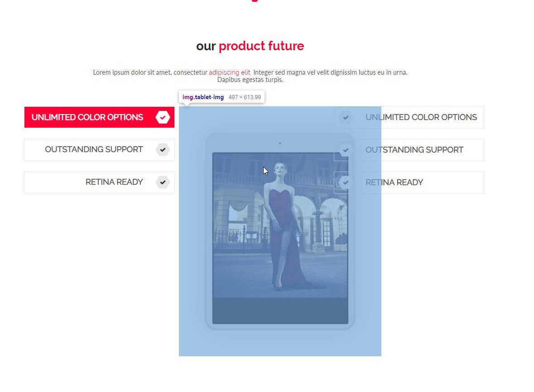Click the tablet's front camera dot
Image resolution: width=534 pixels, height=392 pixels.
[x=280, y=143]
